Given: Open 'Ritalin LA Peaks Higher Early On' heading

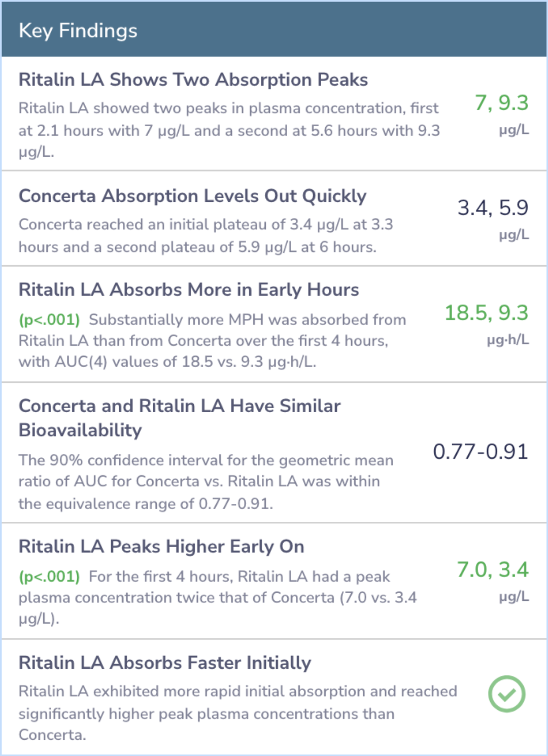Looking at the screenshot, I should [161, 547].
